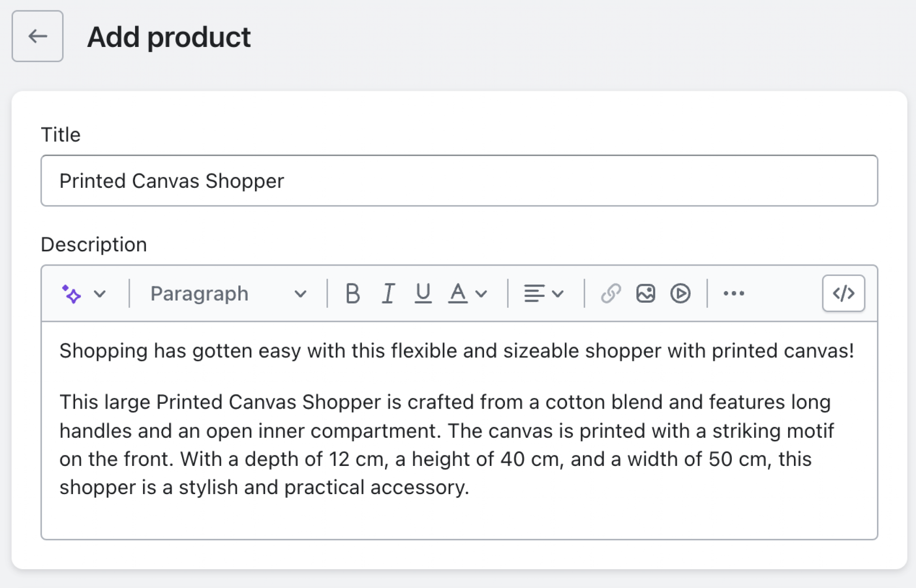Expand the chevron next to text color
Screen dimensions: 916x588
click(x=481, y=294)
